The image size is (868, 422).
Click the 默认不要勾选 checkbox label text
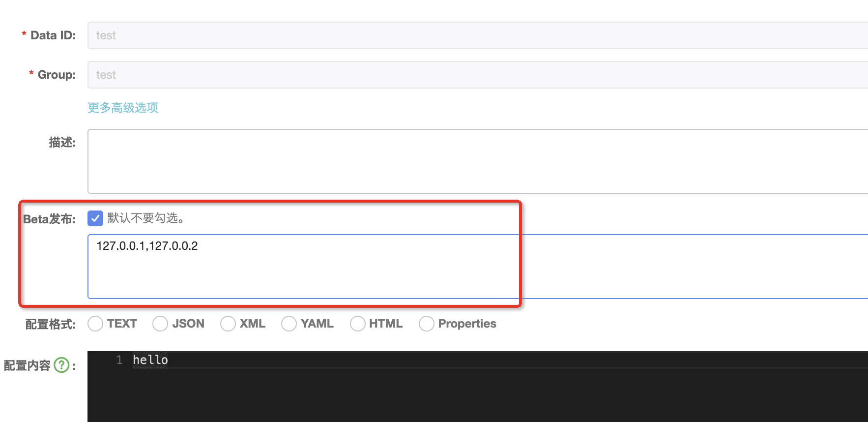point(146,218)
